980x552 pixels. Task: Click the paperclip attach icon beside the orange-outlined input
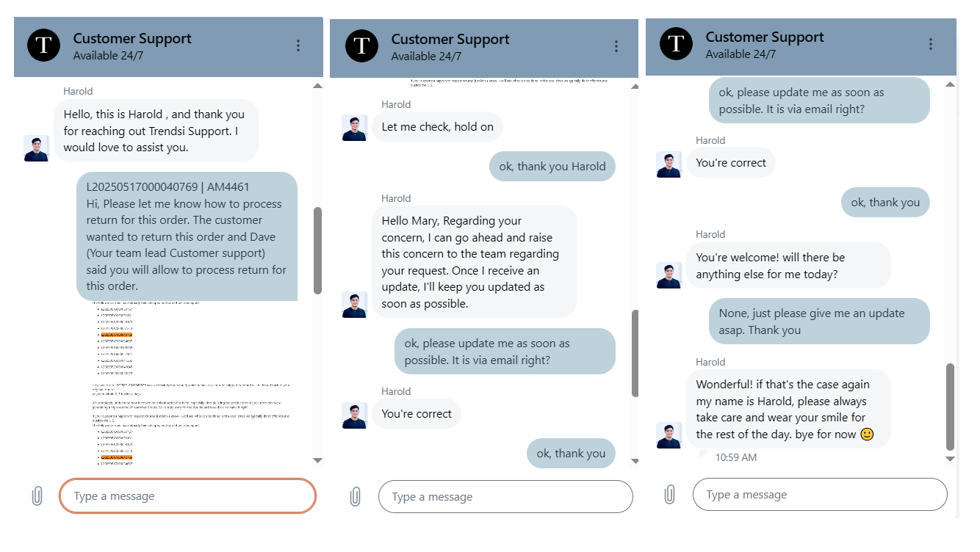tap(37, 496)
